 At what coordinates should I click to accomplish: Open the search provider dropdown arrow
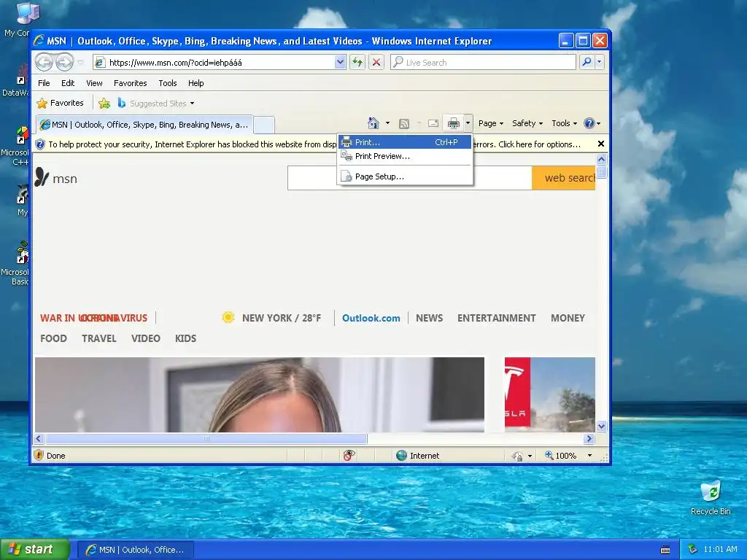tap(600, 63)
